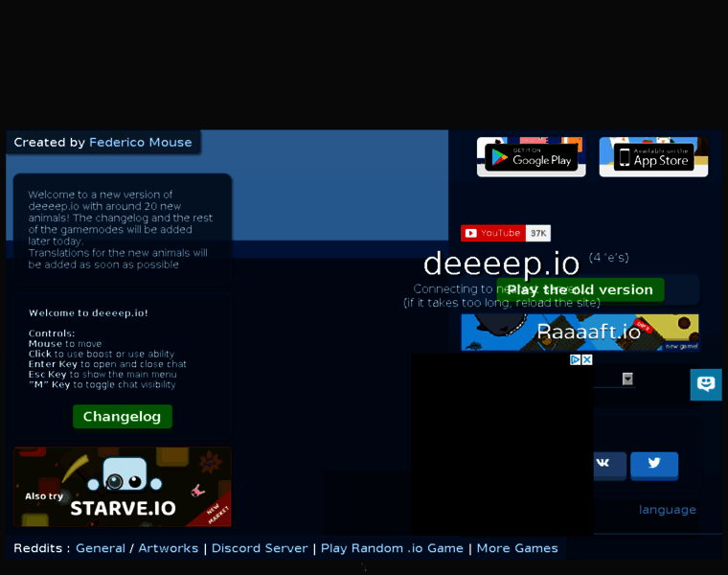Close the ad with X icon
728x575 pixels.
click(x=587, y=359)
